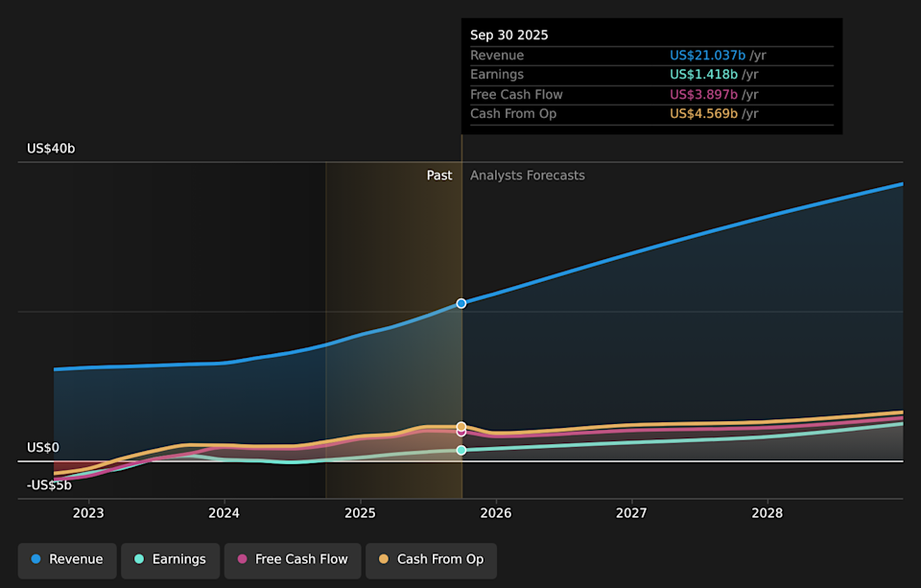The height and width of the screenshot is (588, 921).
Task: Open the US$1.418b Earnings value link
Action: 703,74
